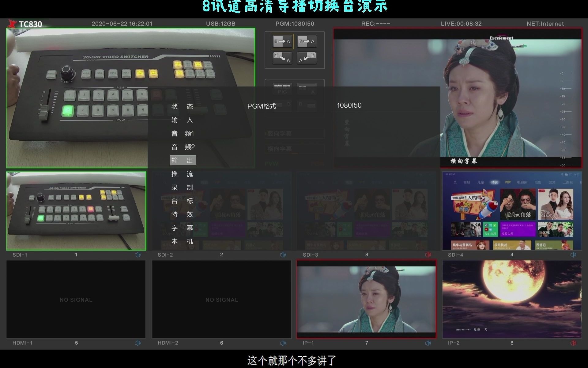Mute audio on the SDI-2 channel

coord(283,255)
